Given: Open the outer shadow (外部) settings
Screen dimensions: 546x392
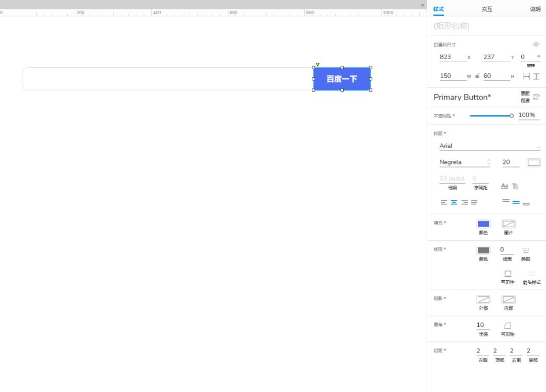Looking at the screenshot, I should [483, 299].
